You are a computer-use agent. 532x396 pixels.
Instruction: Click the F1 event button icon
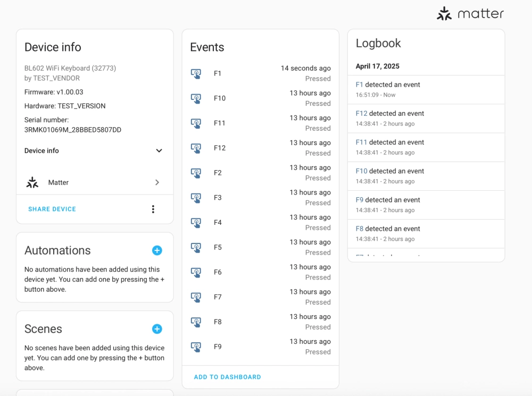196,74
